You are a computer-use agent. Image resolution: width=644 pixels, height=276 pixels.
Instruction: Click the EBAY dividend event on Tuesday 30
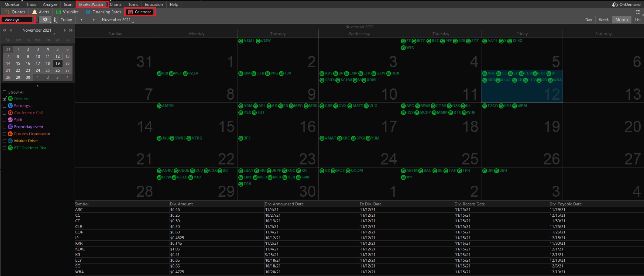click(x=246, y=171)
